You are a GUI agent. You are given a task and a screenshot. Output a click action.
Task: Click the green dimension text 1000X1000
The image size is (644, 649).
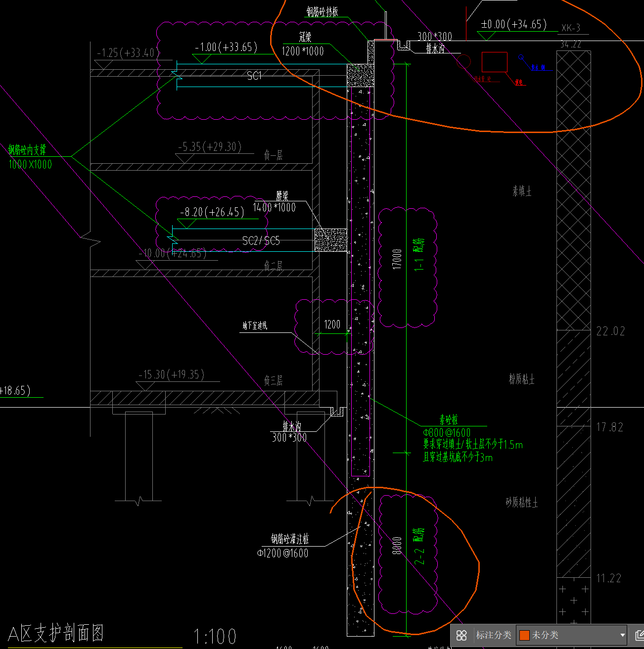point(30,165)
